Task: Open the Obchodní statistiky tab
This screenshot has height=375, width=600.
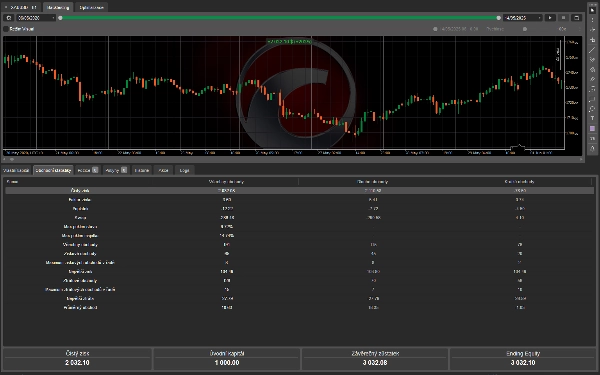Action: [x=53, y=170]
